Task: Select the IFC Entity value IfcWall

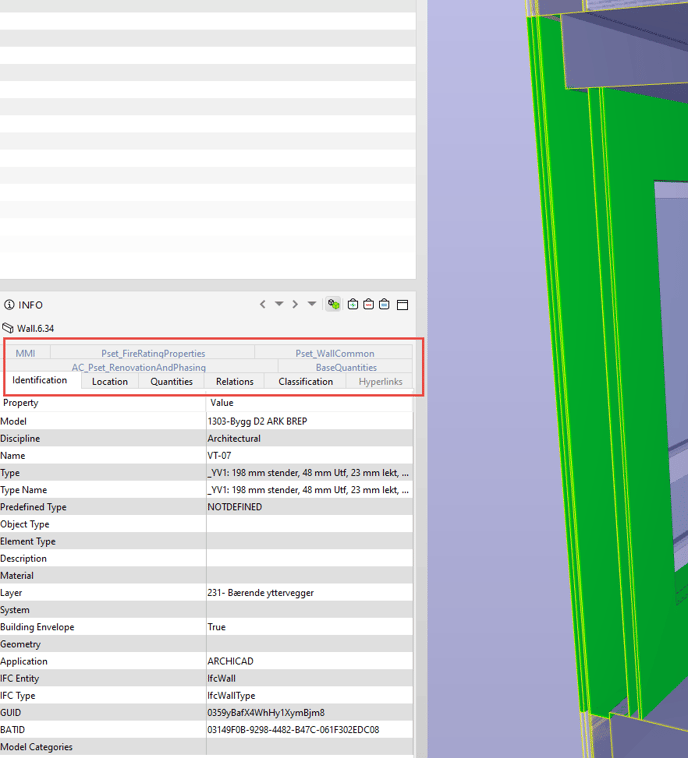Action: [221, 678]
